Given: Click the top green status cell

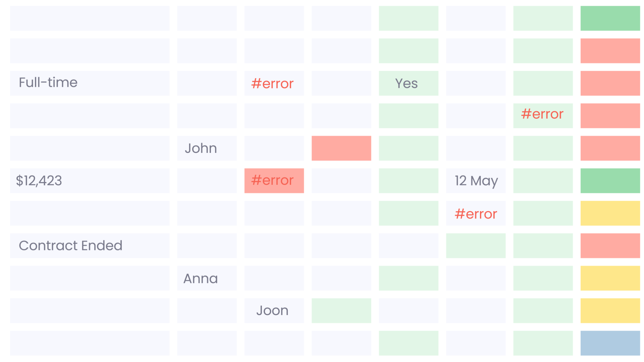Looking at the screenshot, I should point(610,18).
